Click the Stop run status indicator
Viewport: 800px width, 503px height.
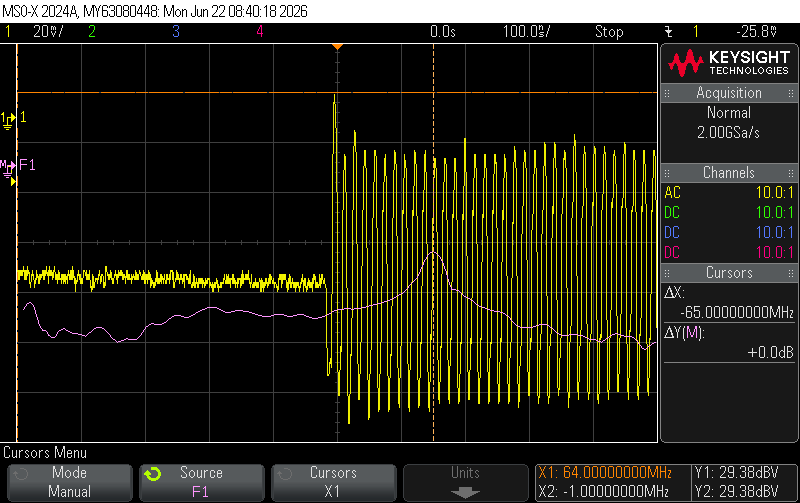pyautogui.click(x=609, y=32)
